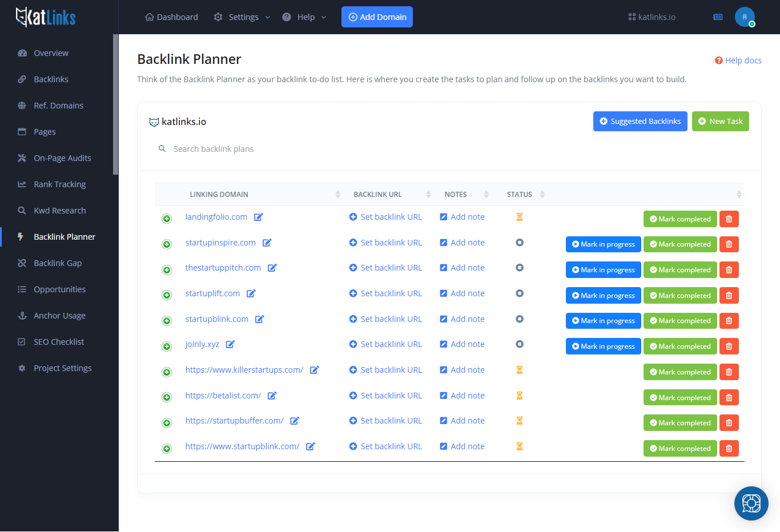
Task: Mark startupinspire.com in progress
Action: coord(603,244)
